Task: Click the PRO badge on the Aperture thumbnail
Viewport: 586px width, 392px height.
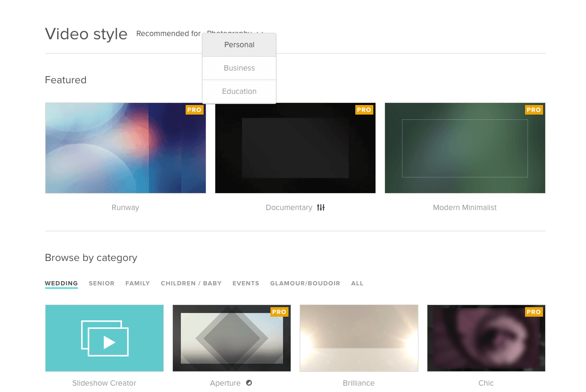Action: pyautogui.click(x=279, y=312)
